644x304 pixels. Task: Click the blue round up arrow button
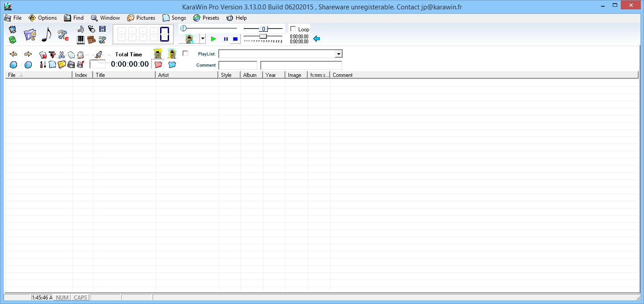coord(13,65)
